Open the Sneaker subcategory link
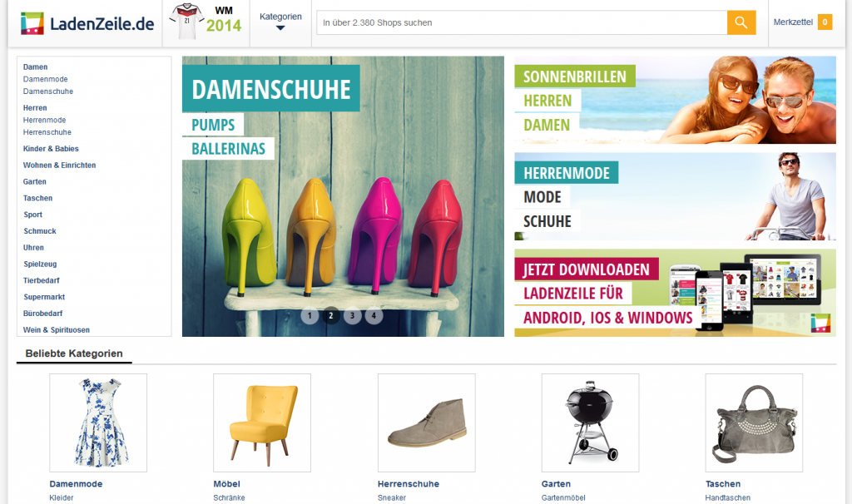Viewport: 852px width, 504px height. [392, 497]
